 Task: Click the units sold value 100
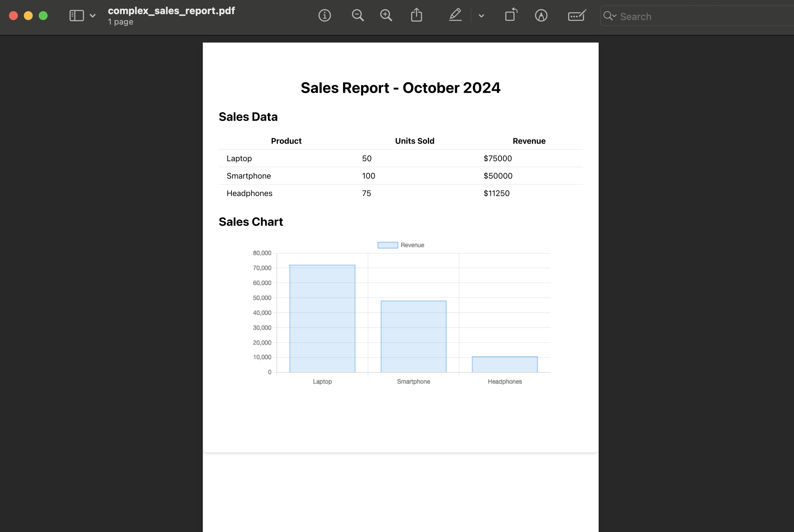coord(368,176)
